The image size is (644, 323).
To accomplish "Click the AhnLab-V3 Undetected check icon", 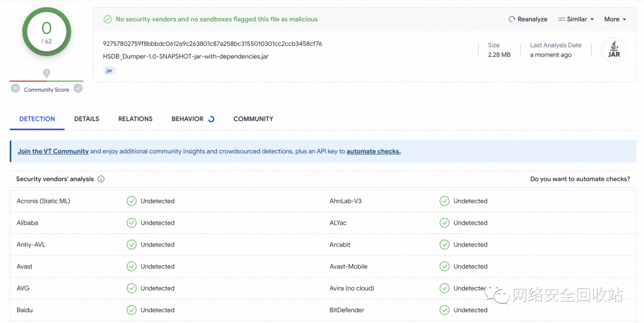I will (x=444, y=201).
